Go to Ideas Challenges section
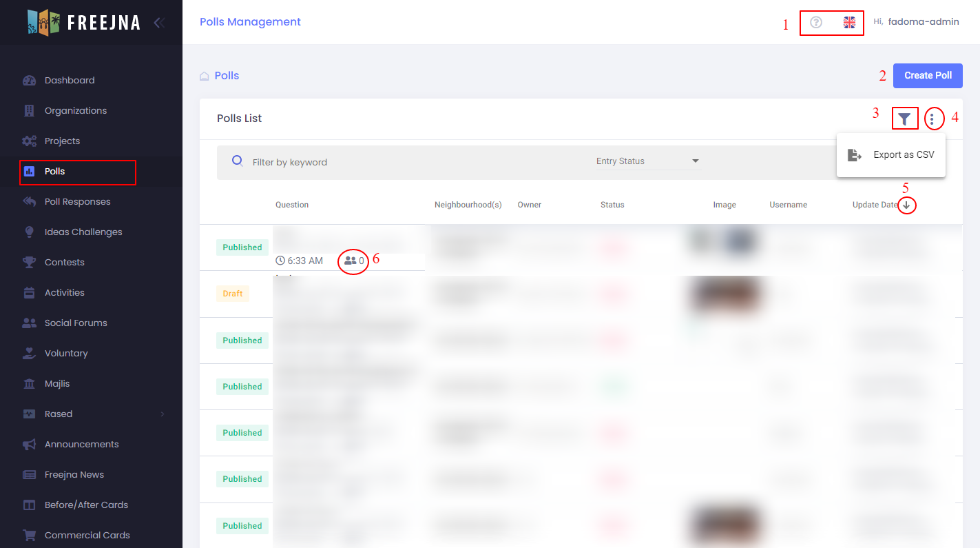Viewport: 980px width, 548px height. (x=83, y=232)
